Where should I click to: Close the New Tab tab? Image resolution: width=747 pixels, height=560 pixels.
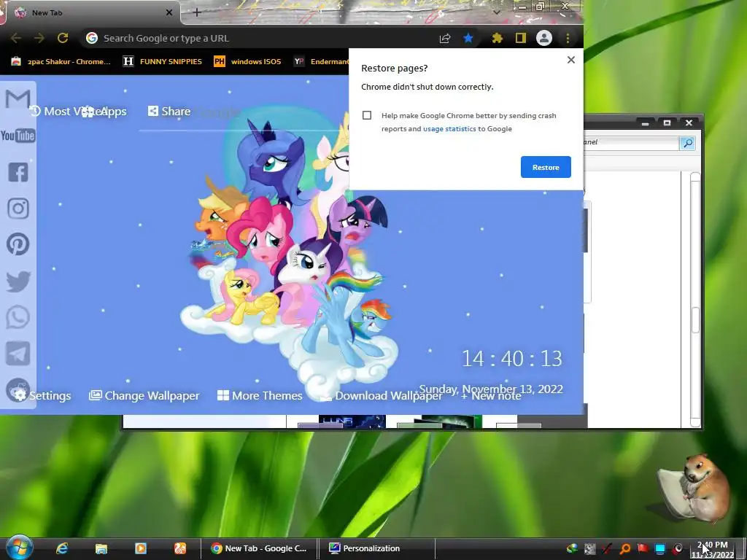pyautogui.click(x=169, y=13)
